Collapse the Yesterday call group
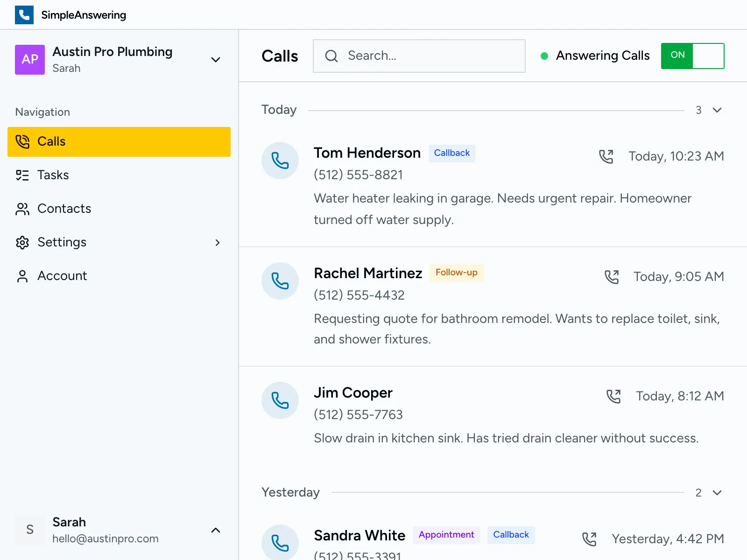The width and height of the screenshot is (747, 560). tap(717, 492)
